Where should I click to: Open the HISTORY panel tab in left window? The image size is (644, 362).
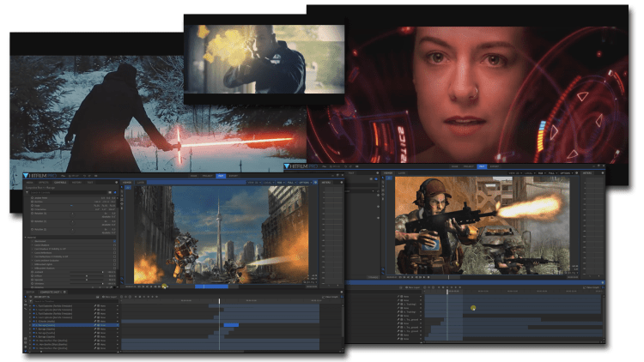click(76, 182)
